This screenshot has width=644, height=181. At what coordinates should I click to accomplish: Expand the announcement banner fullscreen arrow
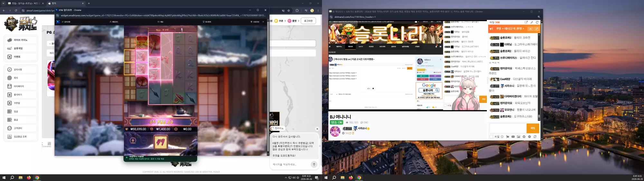[x=537, y=29]
